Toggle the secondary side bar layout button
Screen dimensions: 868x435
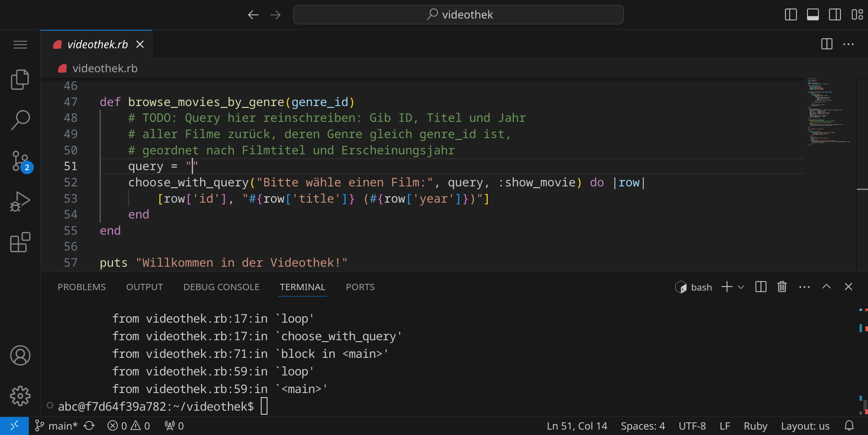pyautogui.click(x=835, y=15)
